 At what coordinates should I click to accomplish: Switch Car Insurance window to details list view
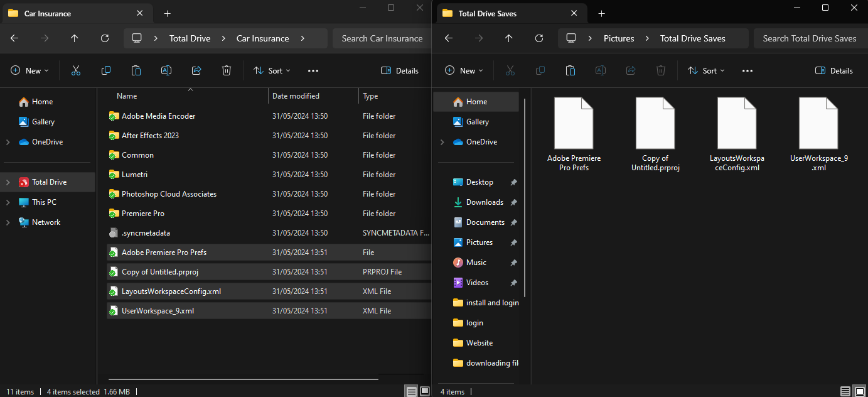[411, 391]
